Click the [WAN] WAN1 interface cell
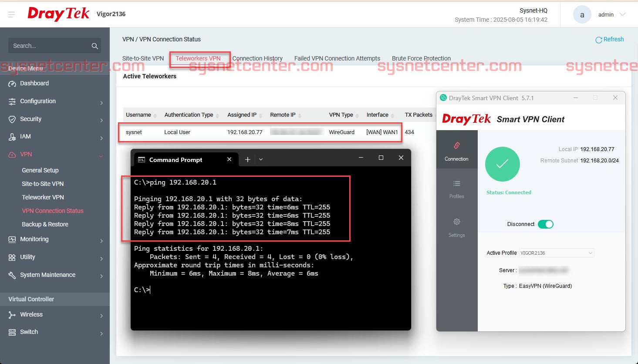This screenshot has height=364, width=638. (382, 132)
